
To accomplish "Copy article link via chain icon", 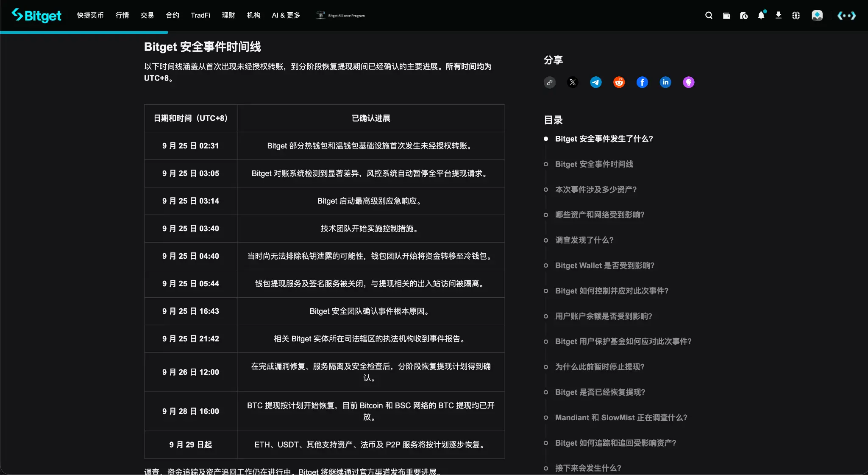I will pos(550,82).
